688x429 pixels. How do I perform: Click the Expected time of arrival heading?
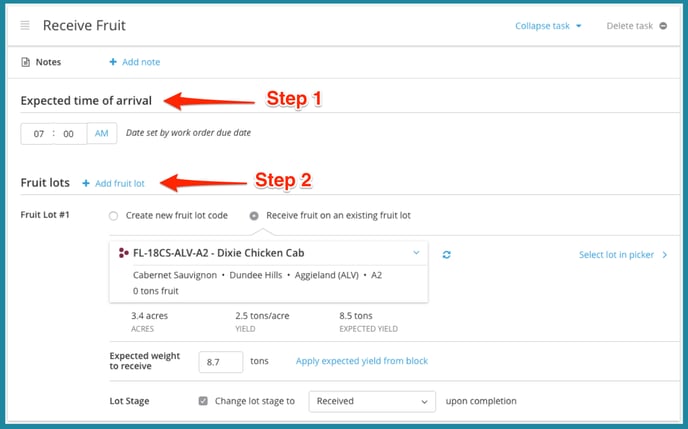tap(86, 100)
